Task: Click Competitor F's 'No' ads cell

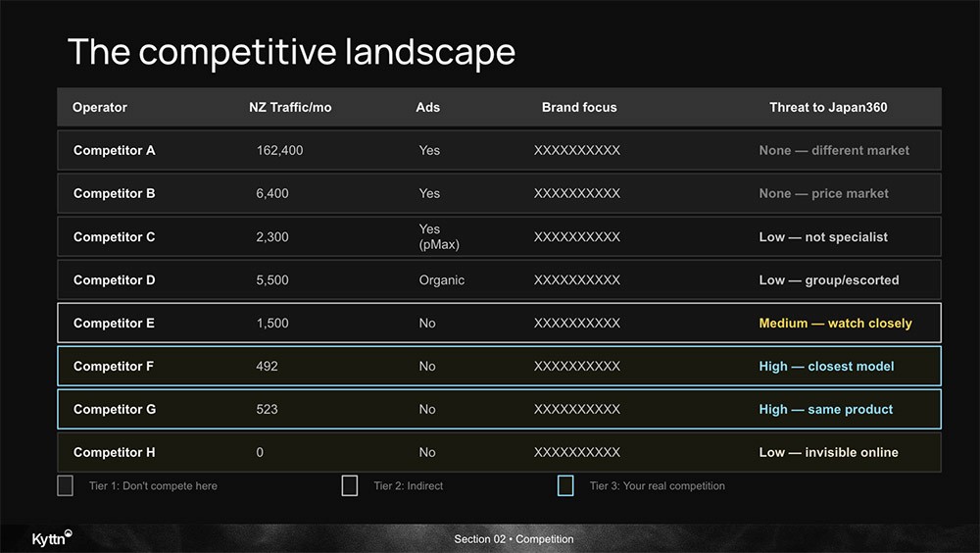Action: [x=427, y=367]
